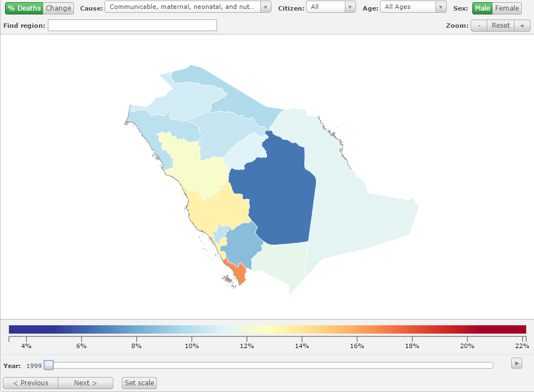Click the Cause selection field text
Screen dimensions: 534x392
pyautogui.click(x=182, y=7)
